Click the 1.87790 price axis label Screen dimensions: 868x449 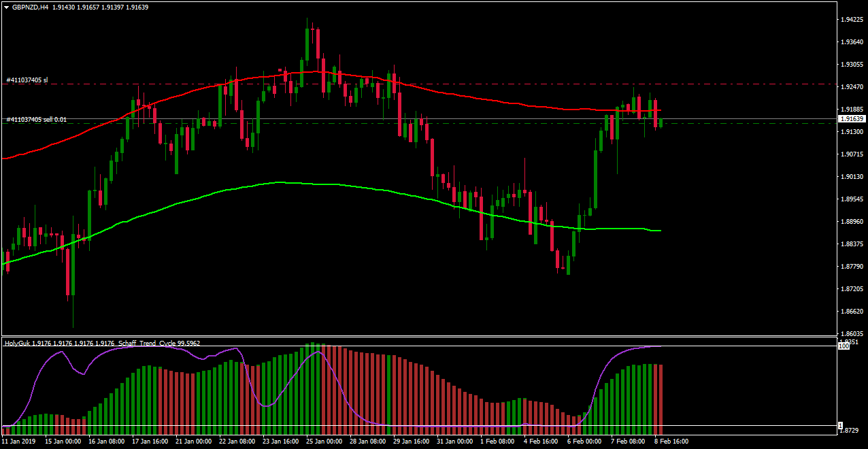pos(853,267)
